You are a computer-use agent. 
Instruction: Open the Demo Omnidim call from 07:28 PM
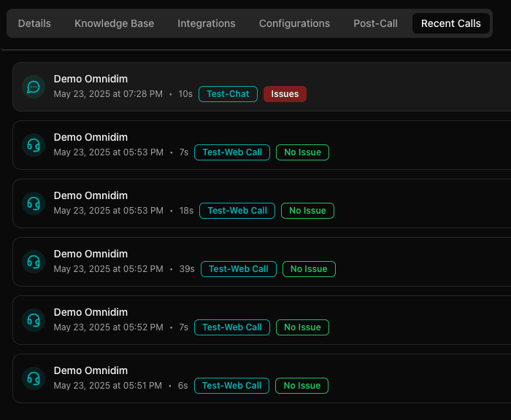(x=91, y=79)
